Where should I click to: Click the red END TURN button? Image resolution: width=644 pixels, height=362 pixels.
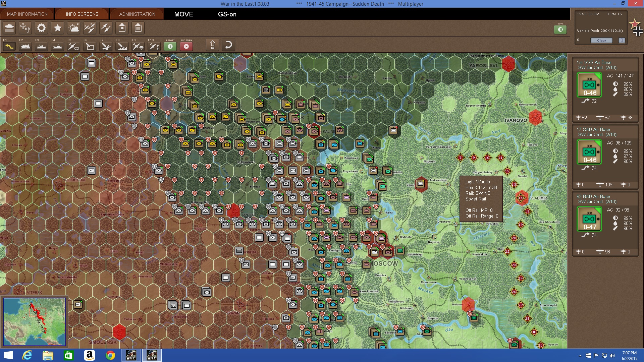186,46
